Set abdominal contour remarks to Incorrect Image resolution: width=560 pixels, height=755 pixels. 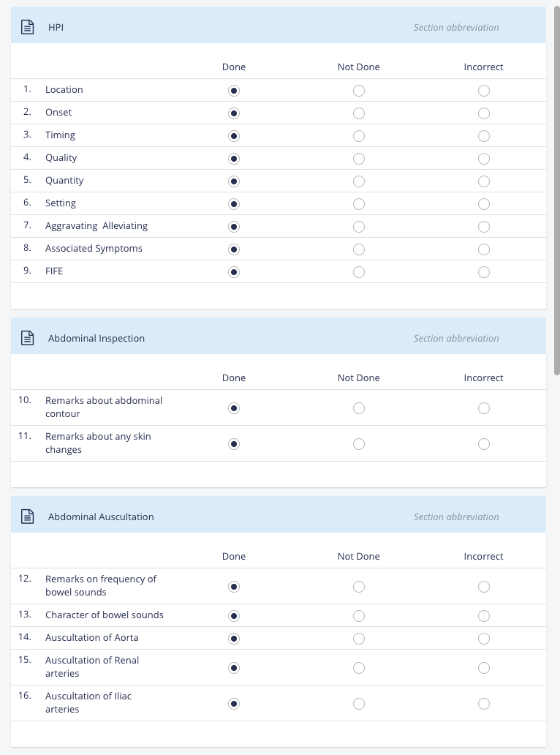pos(484,408)
